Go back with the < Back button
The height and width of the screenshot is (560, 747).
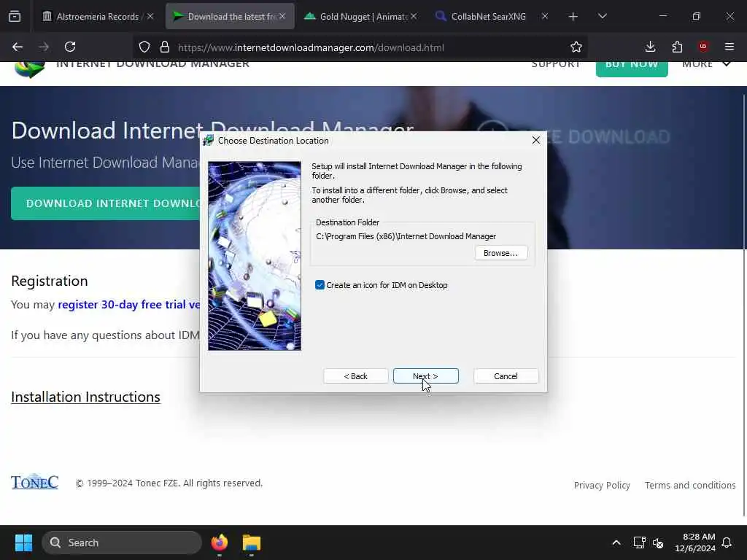tap(355, 376)
